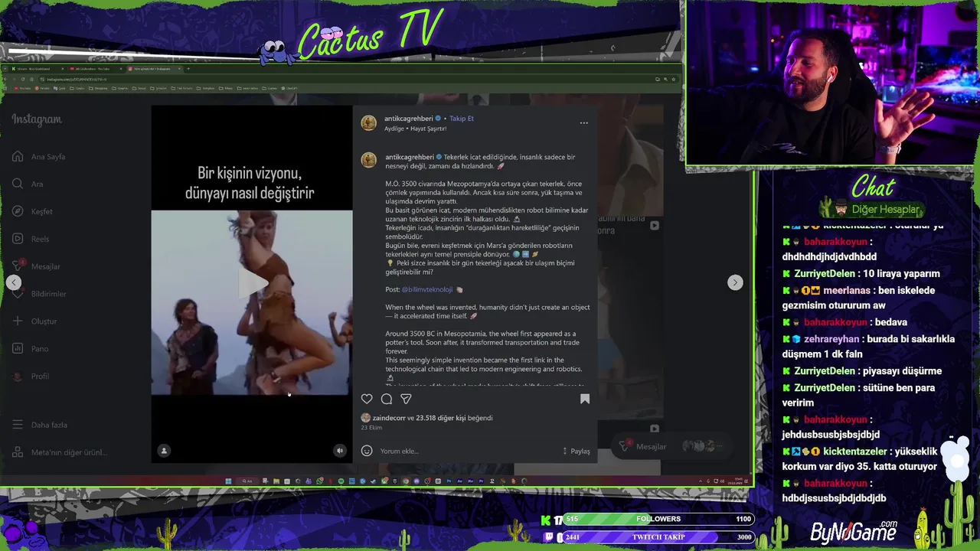Click the share paper-plane icon under post
Image resolution: width=980 pixels, height=551 pixels.
click(x=406, y=399)
